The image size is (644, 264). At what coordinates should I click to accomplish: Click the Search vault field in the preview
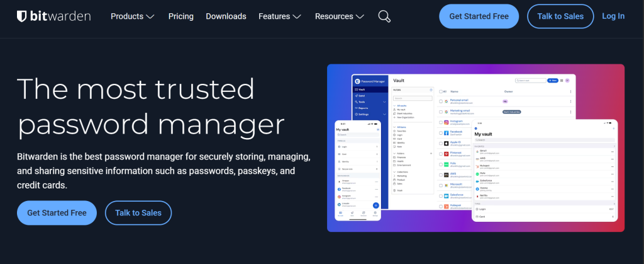pos(531,81)
